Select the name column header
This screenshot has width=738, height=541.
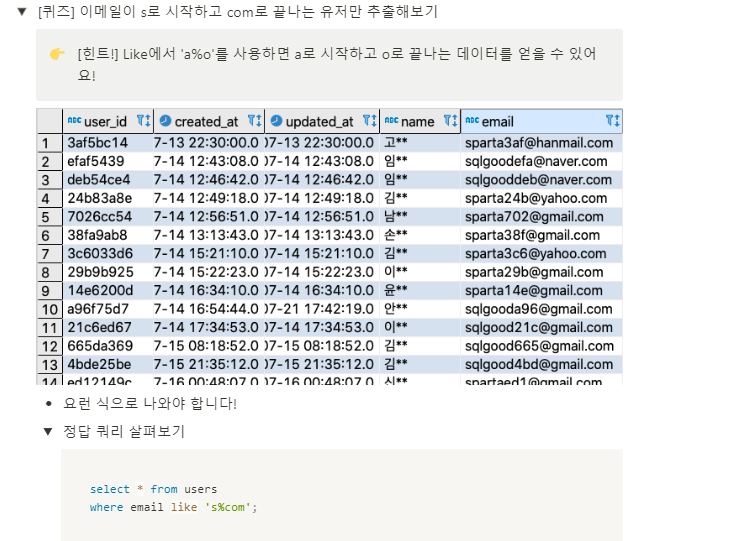point(420,121)
